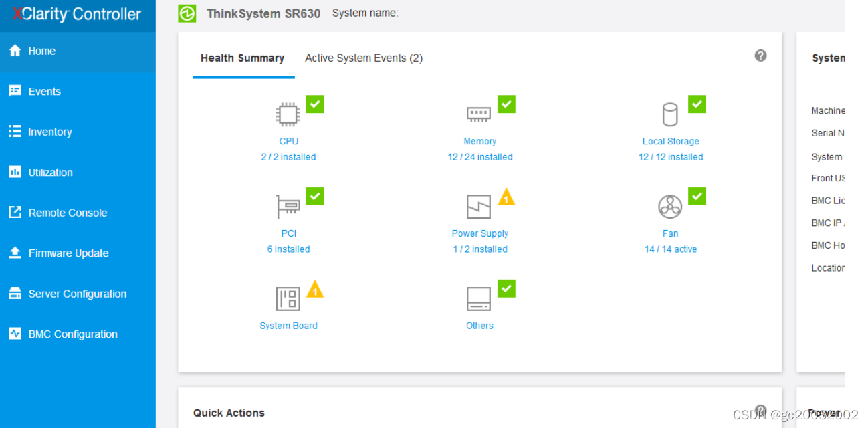This screenshot has width=868, height=428.
Task: Open BMC Configuration in the sidebar
Action: (x=78, y=334)
